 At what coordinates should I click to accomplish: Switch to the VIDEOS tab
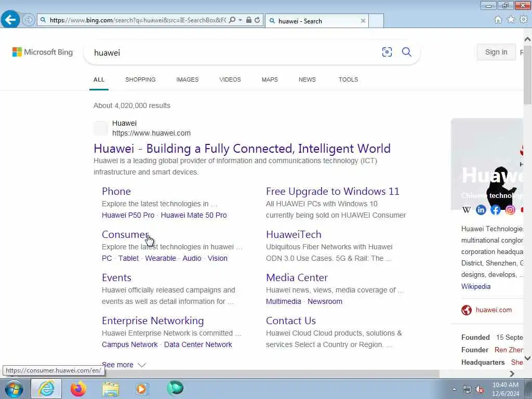point(230,79)
